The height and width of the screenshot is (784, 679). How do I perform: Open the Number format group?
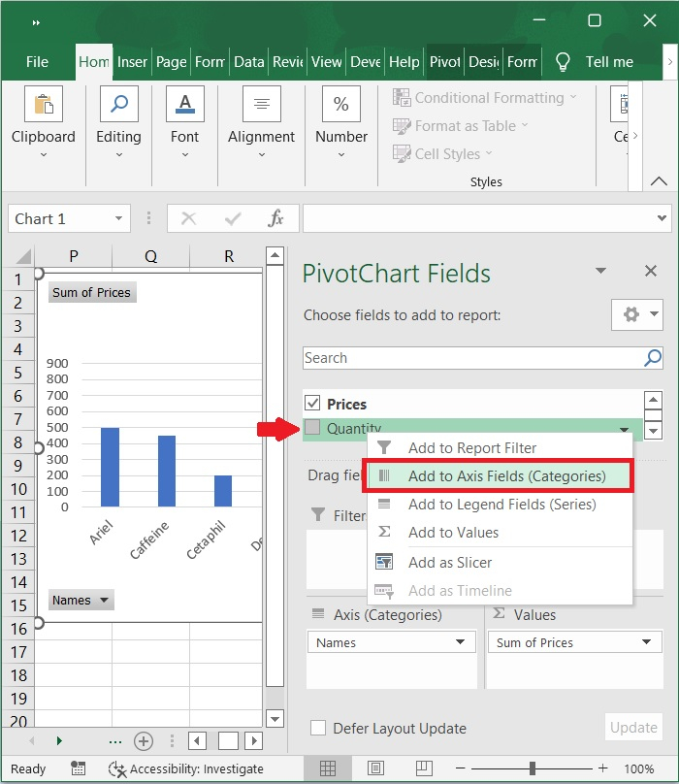341,122
